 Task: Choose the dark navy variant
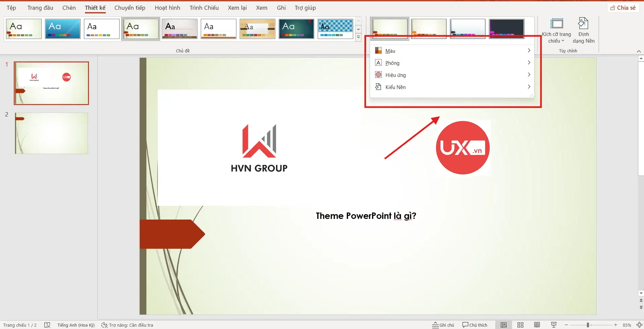pos(506,29)
